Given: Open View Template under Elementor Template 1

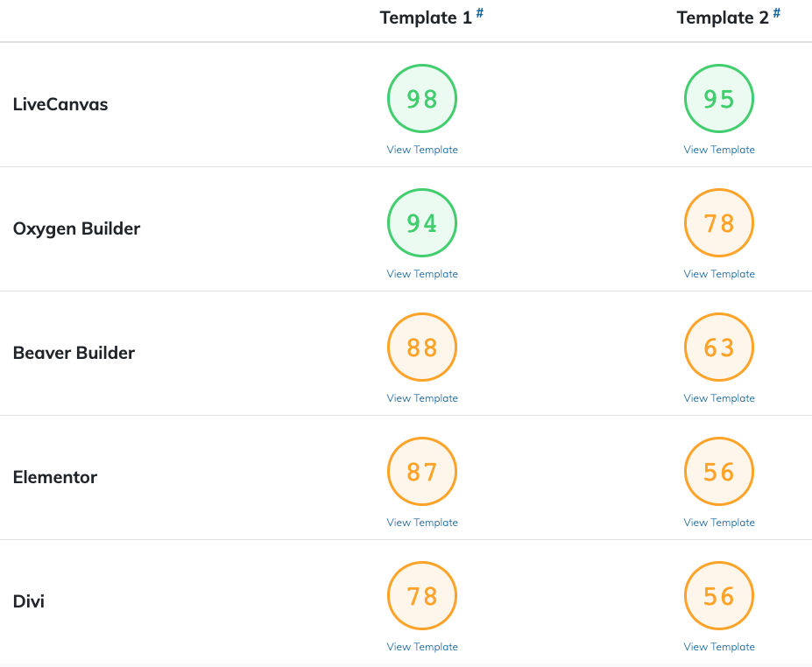Looking at the screenshot, I should pyautogui.click(x=422, y=522).
